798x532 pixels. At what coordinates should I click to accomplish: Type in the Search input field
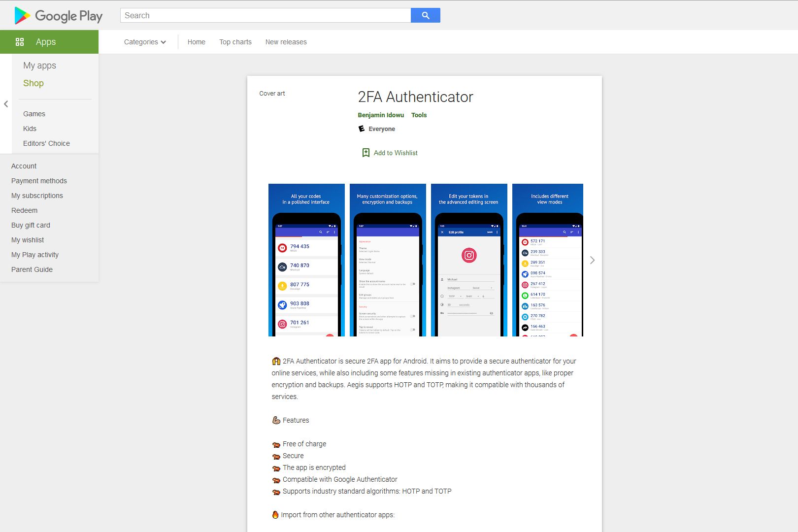coord(265,15)
